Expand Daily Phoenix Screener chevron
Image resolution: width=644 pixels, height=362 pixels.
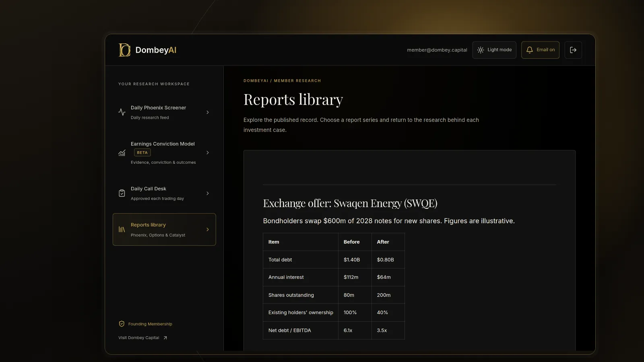tap(208, 112)
